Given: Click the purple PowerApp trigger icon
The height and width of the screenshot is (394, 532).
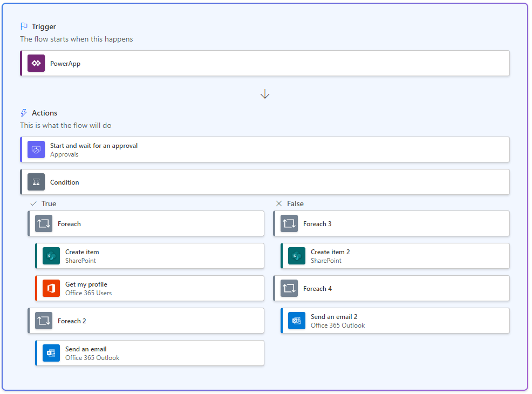Looking at the screenshot, I should click(x=36, y=63).
